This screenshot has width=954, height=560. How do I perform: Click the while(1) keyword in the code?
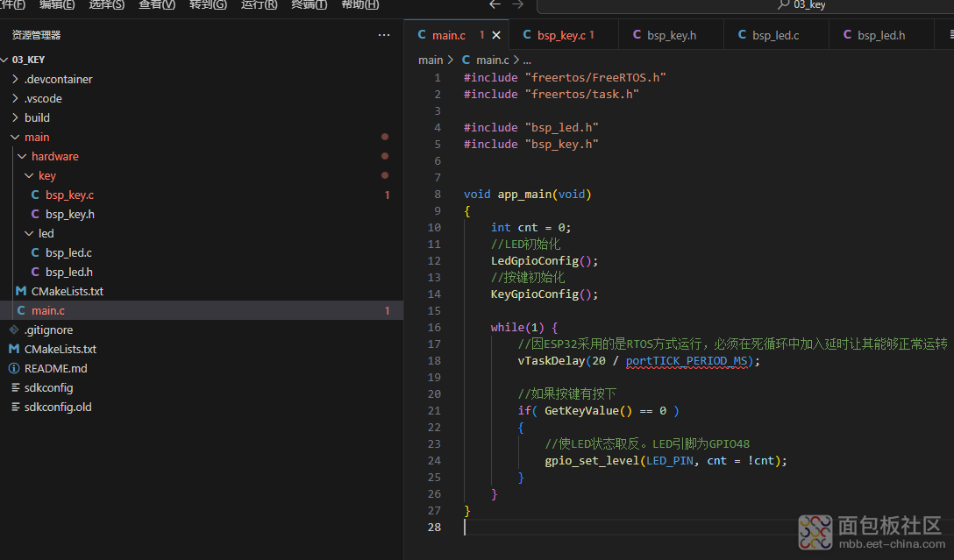pyautogui.click(x=517, y=328)
